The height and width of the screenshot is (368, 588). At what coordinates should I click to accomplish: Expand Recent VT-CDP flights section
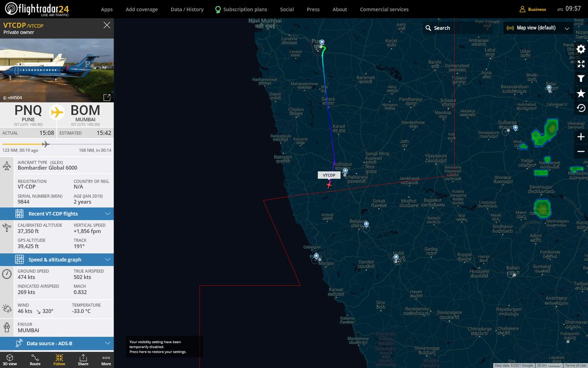point(57,213)
